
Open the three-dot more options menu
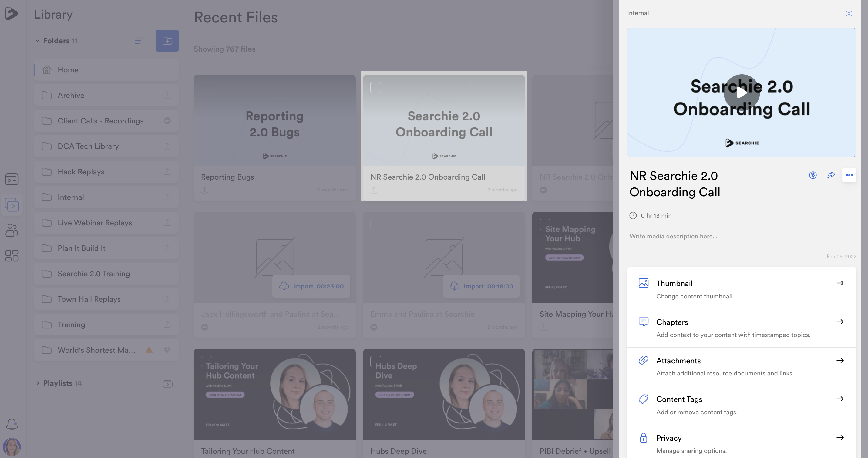pyautogui.click(x=849, y=175)
